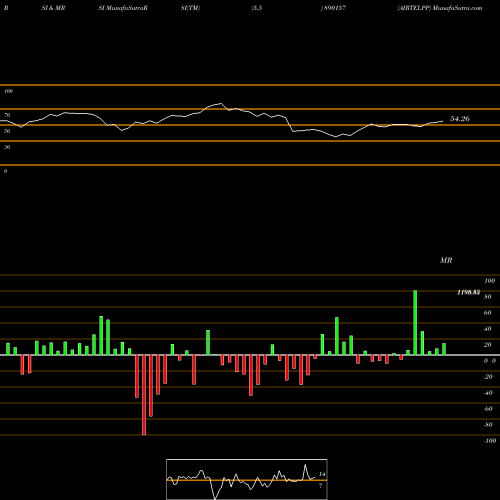Click the MR axis -40 label
This screenshot has width=500, height=500.
pos(488,393)
